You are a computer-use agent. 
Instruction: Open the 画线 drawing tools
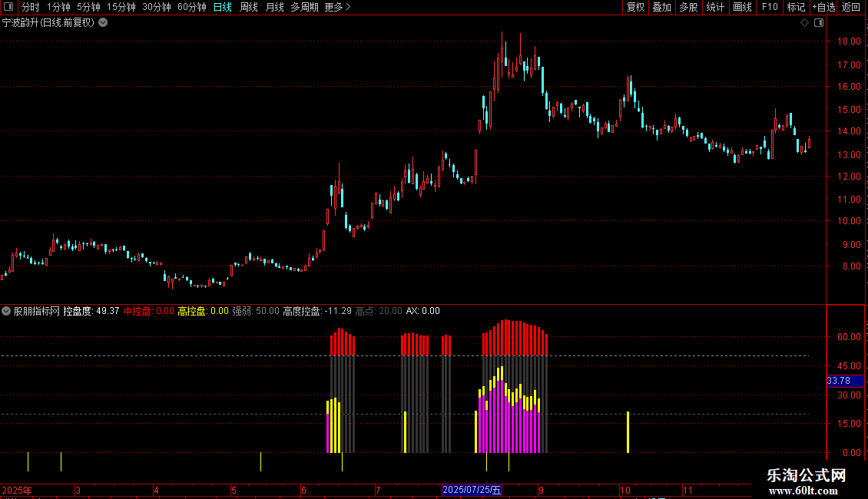tap(742, 7)
